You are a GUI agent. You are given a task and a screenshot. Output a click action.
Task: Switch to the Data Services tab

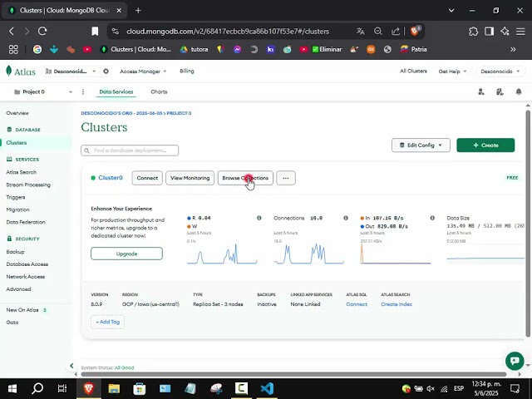116,92
